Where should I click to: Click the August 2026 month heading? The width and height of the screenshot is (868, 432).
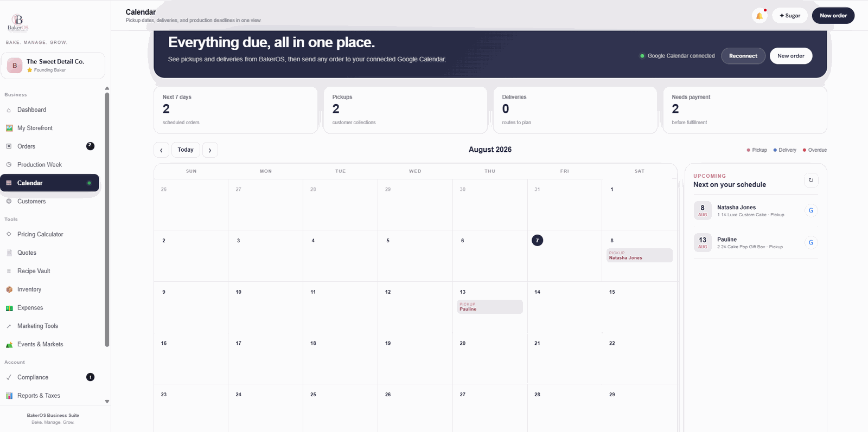[x=490, y=150]
